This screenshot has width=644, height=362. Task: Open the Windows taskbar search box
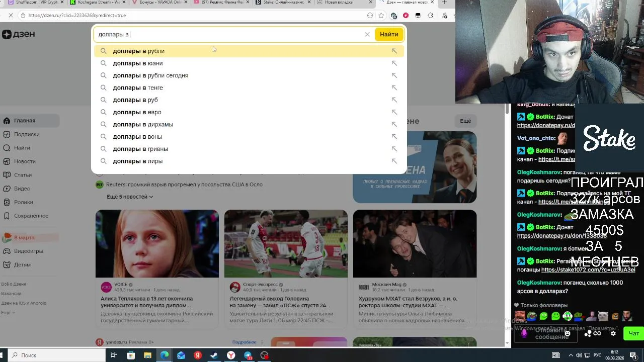[x=55, y=355]
